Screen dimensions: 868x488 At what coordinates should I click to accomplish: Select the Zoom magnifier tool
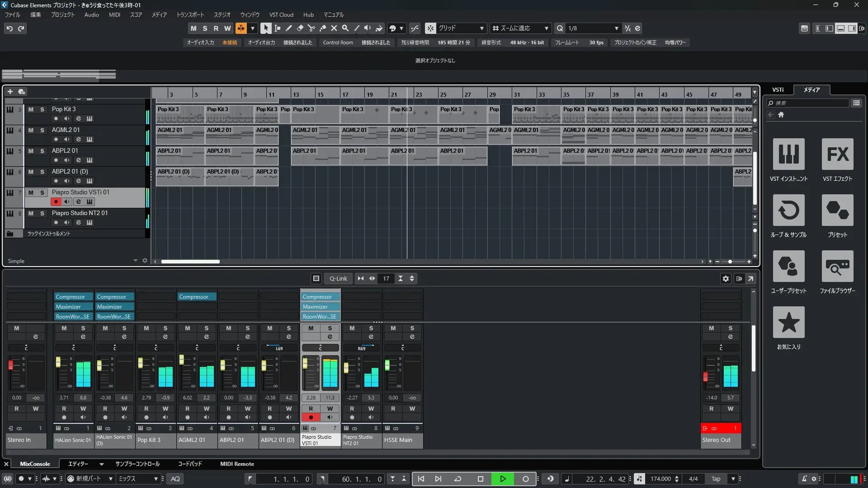[x=345, y=28]
